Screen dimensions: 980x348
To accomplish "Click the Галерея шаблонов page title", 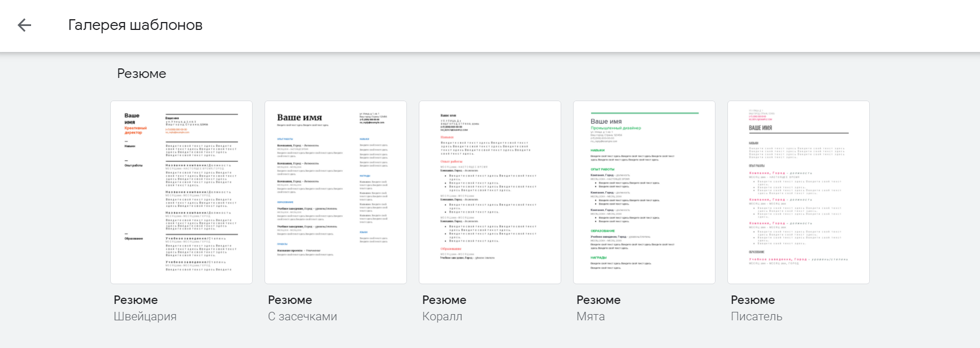I will (135, 25).
